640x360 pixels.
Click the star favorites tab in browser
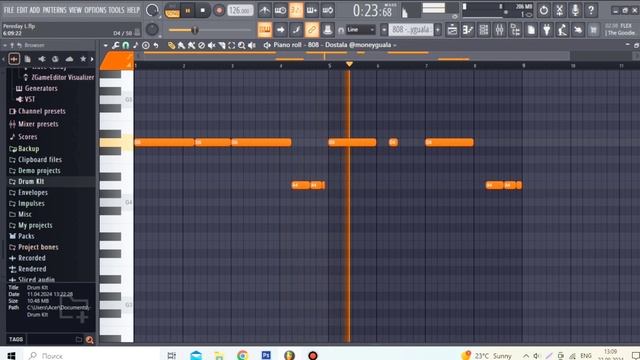83,59
